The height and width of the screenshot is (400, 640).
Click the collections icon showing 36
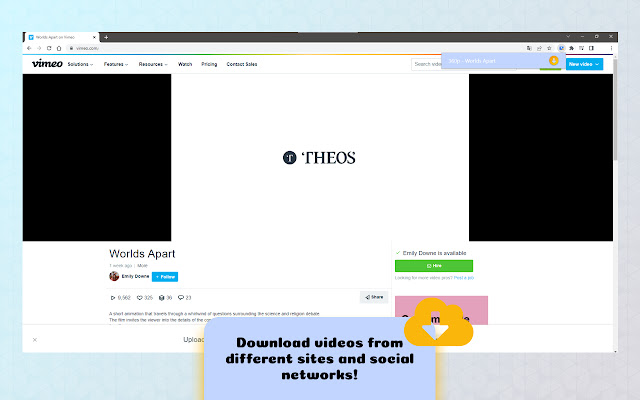coord(162,298)
